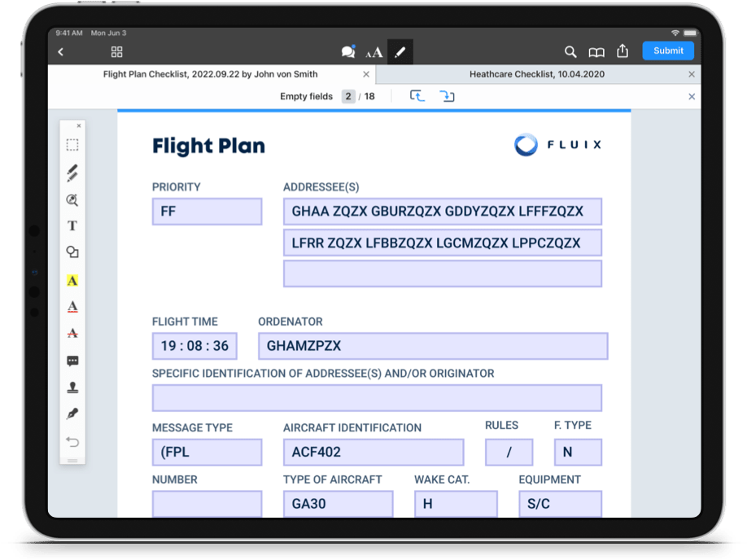
Task: Pick the pencil drawing tool
Action: (72, 173)
